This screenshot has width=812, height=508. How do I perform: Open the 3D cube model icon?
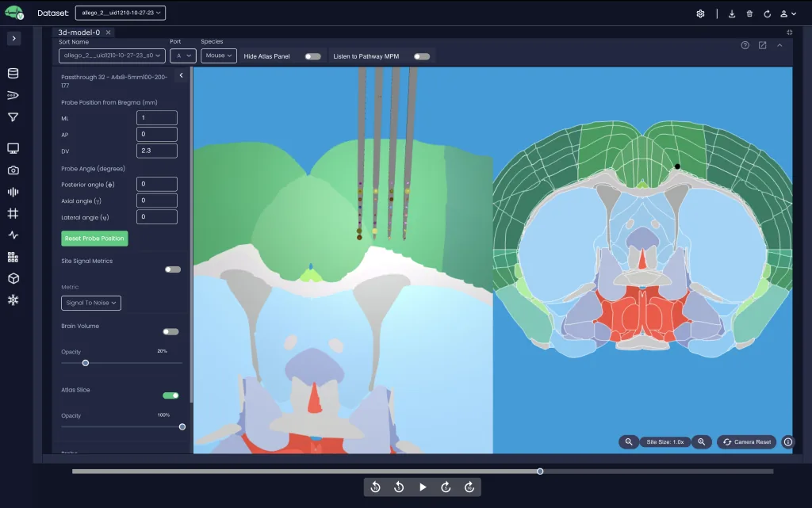(13, 279)
